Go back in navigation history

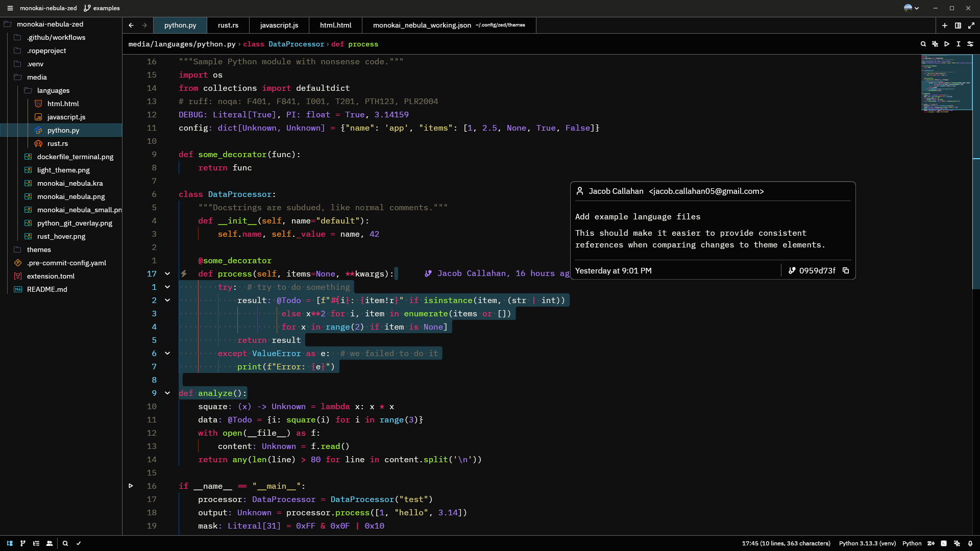131,25
